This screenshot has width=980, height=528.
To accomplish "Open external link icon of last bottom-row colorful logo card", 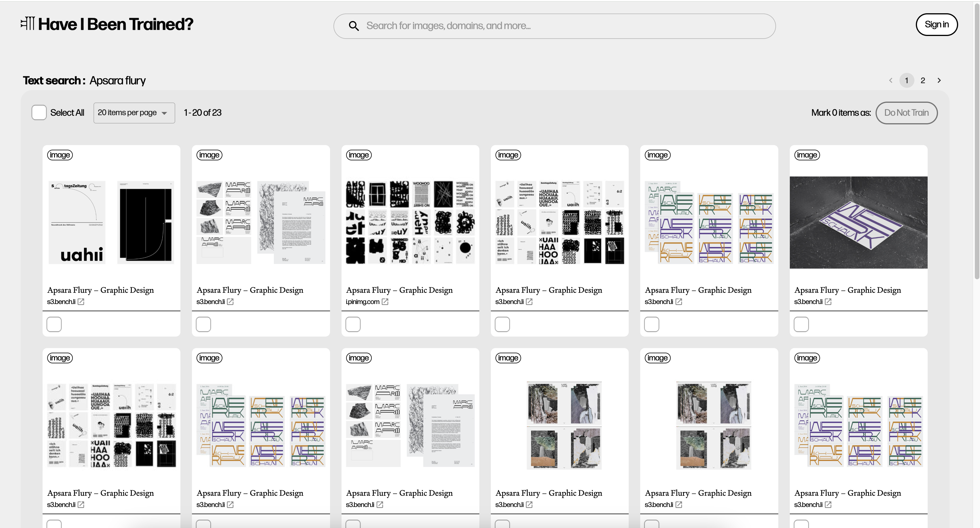I will click(x=828, y=504).
